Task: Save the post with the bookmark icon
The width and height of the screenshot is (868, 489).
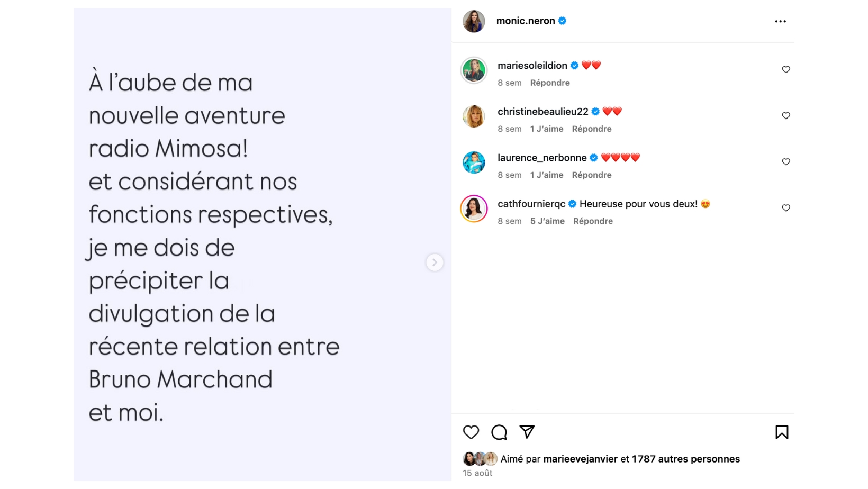Action: click(x=781, y=432)
